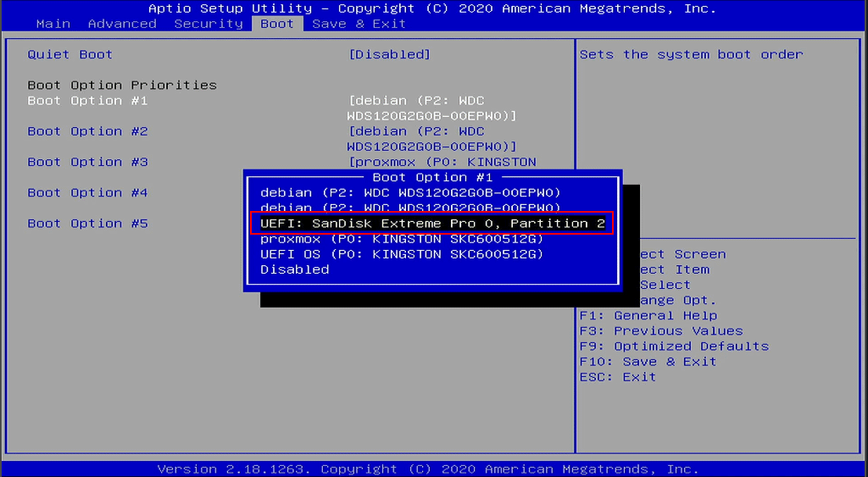868x477 pixels.
Task: Choose Disabled in the boot option popup
Action: coord(294,269)
